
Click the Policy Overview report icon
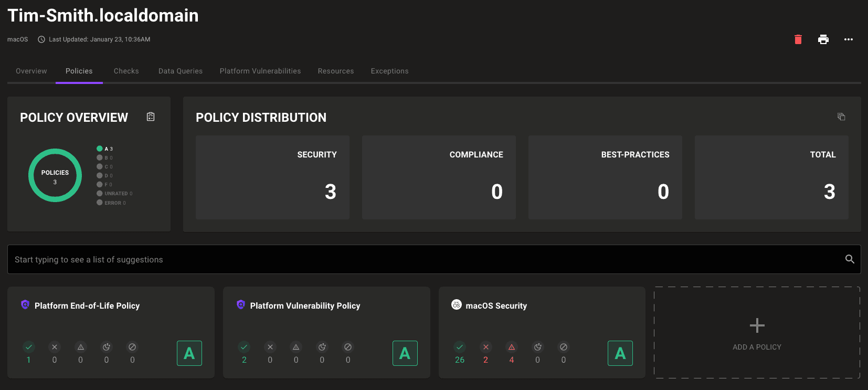pos(151,117)
